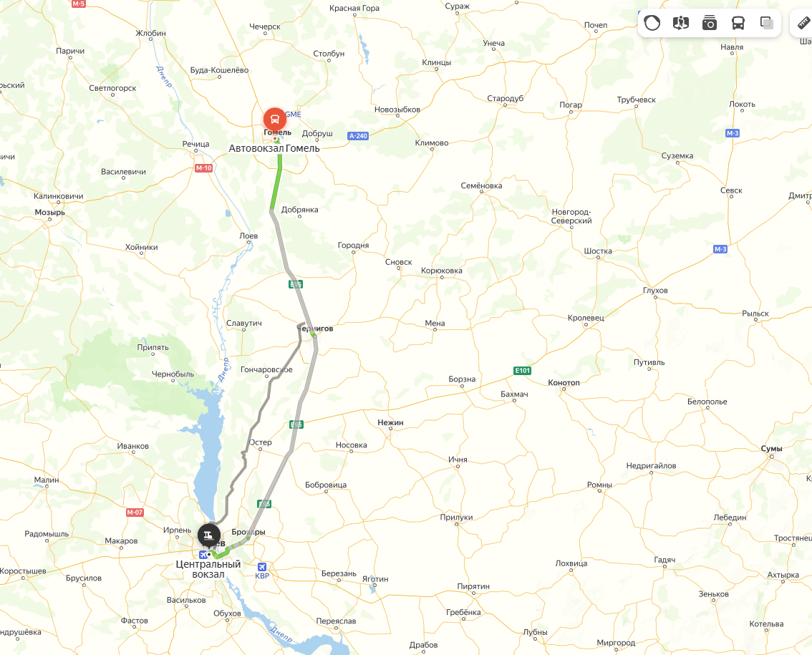Show the photos layer
This screenshot has height=655, width=812.
point(710,23)
